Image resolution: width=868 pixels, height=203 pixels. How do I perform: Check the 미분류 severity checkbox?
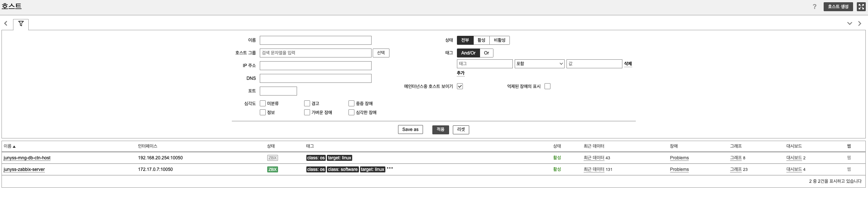pos(263,103)
